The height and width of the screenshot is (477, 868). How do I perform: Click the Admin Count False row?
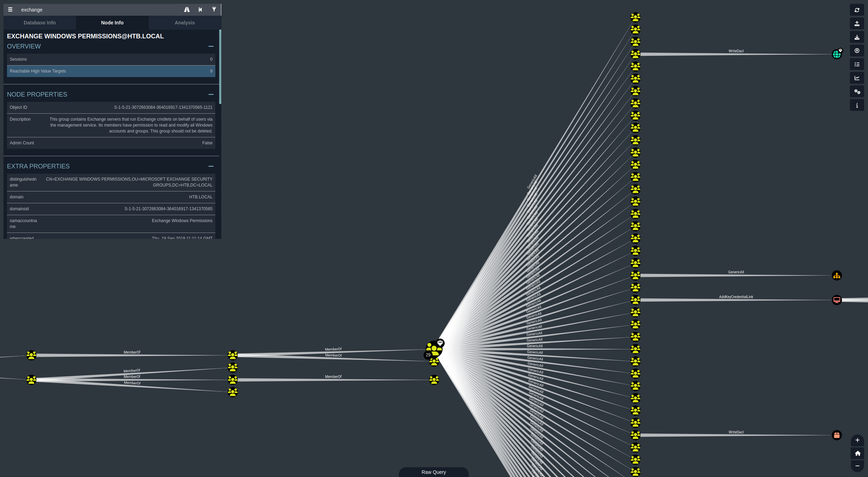click(x=111, y=143)
